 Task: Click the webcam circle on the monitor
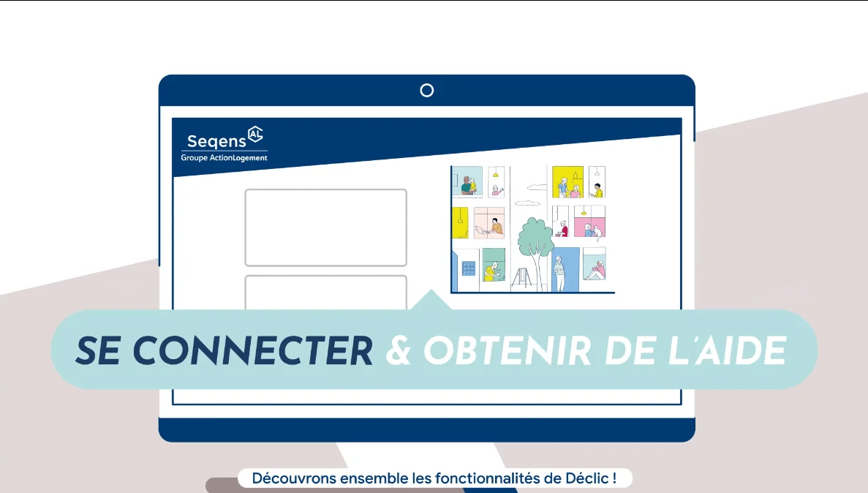coord(427,90)
